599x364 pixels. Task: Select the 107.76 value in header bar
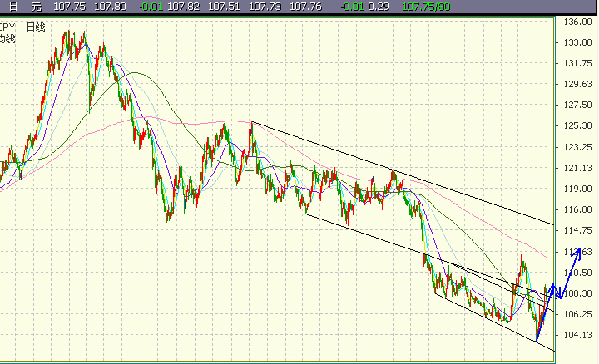point(305,7)
